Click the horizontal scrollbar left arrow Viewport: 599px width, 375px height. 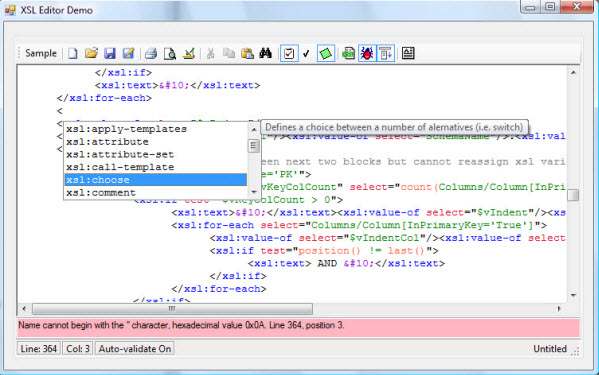pos(24,309)
